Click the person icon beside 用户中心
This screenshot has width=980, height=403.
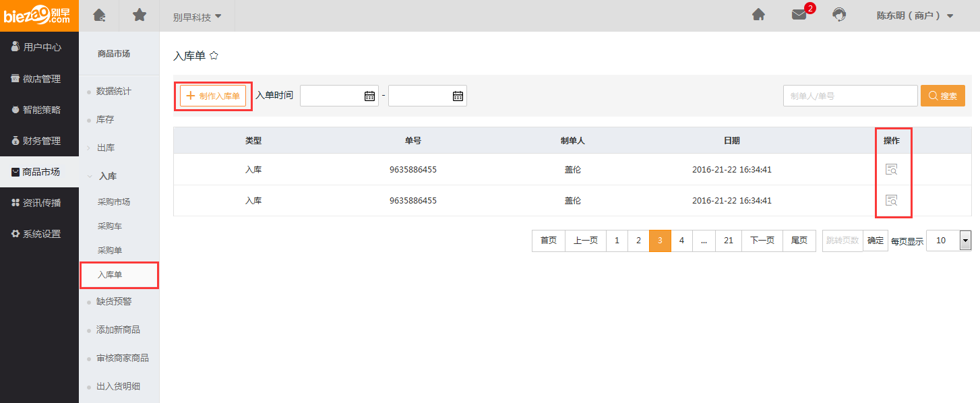pos(15,47)
